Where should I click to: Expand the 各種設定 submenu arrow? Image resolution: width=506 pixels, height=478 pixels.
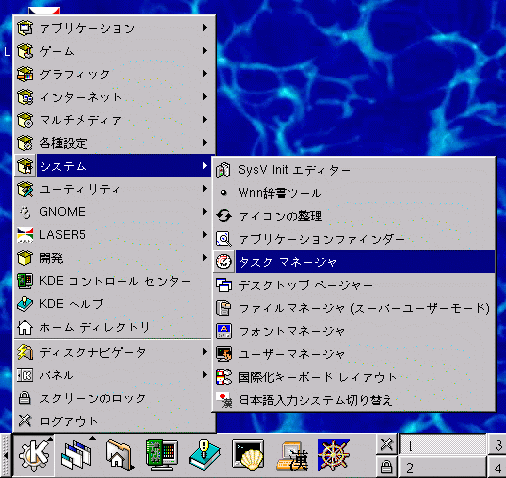click(x=205, y=143)
